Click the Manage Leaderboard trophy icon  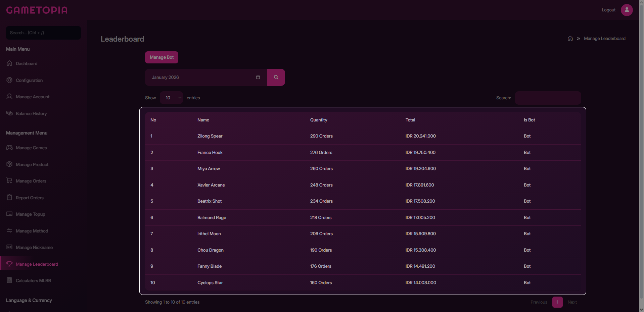[x=9, y=264]
